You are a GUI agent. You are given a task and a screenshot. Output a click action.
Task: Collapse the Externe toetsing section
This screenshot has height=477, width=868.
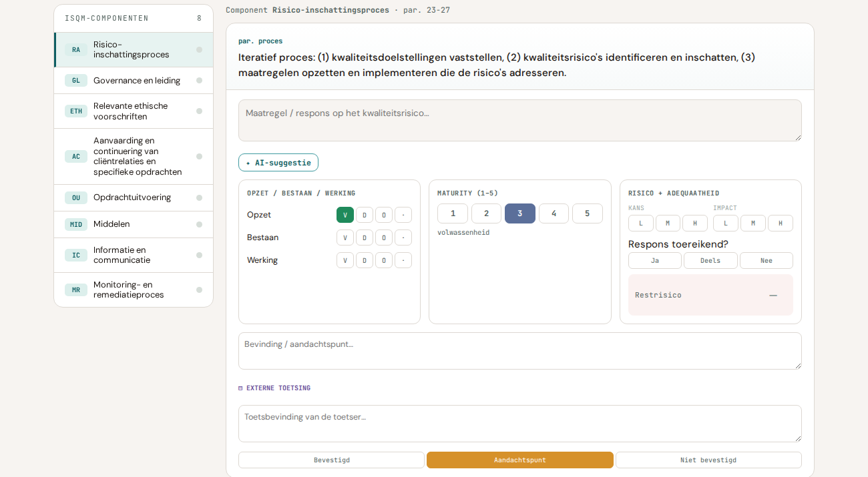274,388
